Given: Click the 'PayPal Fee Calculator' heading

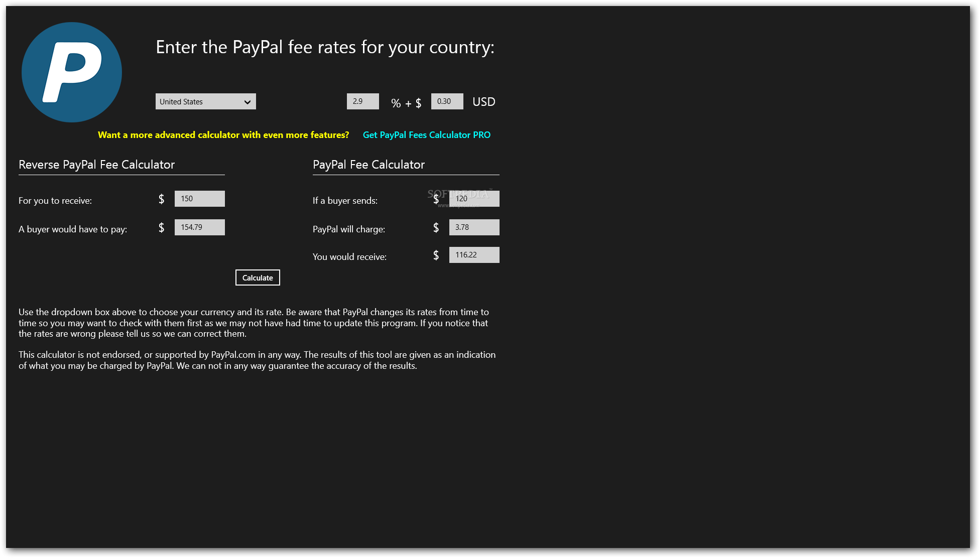Looking at the screenshot, I should click(369, 165).
